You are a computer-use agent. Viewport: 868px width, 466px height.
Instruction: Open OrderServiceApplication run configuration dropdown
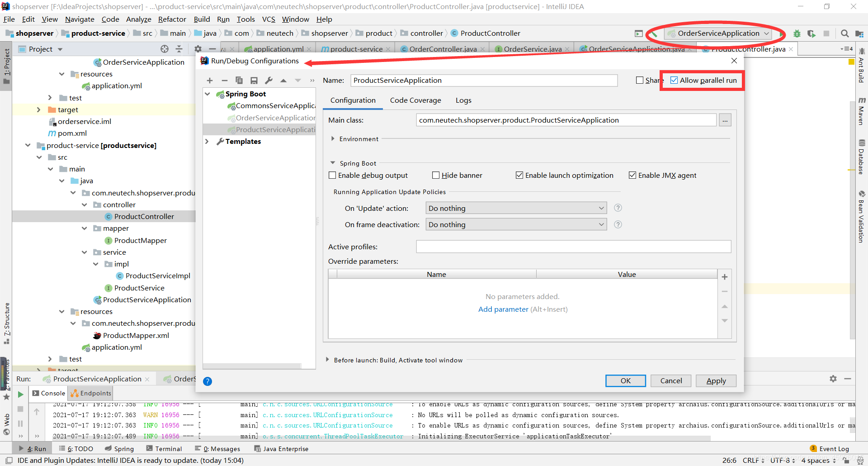coord(718,33)
